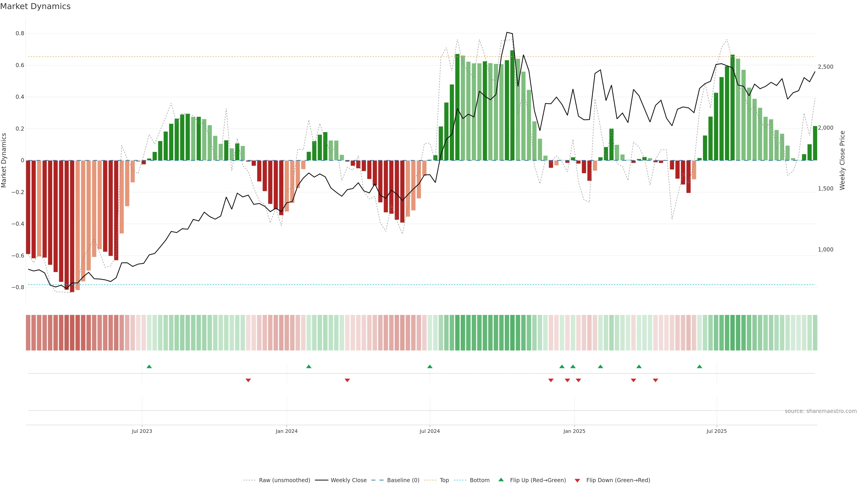Click the Flip Up triangle at Jul 2024
The height and width of the screenshot is (488, 868).
[430, 366]
